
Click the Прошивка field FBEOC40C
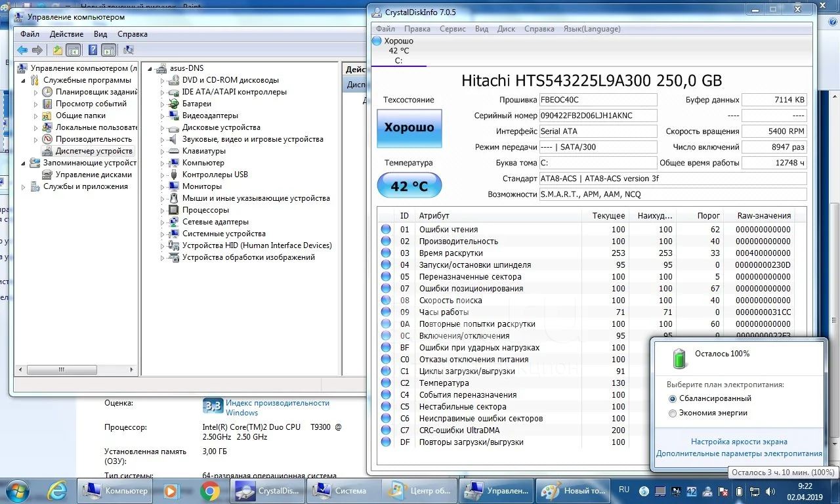tap(598, 100)
